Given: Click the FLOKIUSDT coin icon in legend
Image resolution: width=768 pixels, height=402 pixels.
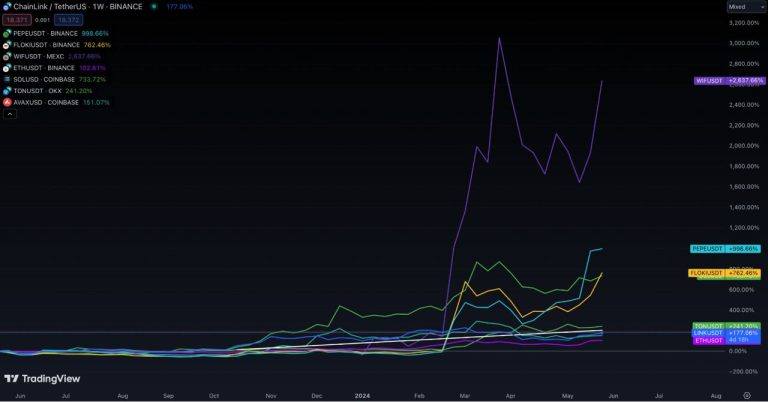Looking at the screenshot, I should tap(7, 44).
